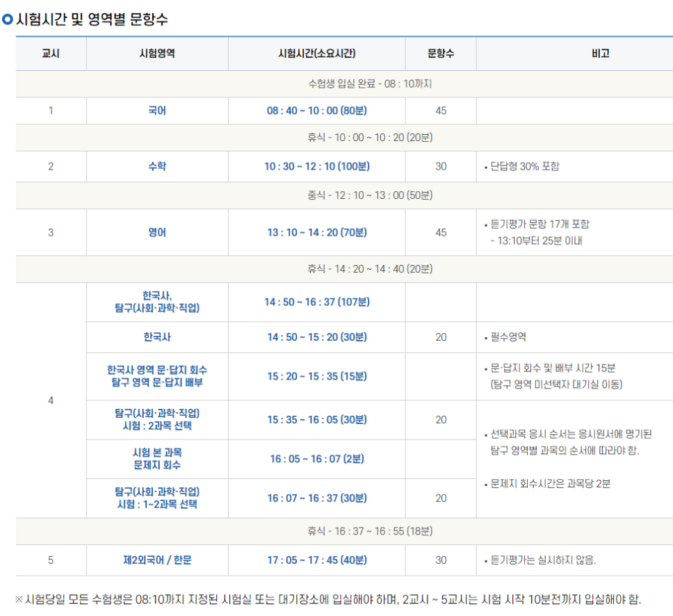
Task: Click the question count '45' in the 국어 row
Action: pos(441,111)
